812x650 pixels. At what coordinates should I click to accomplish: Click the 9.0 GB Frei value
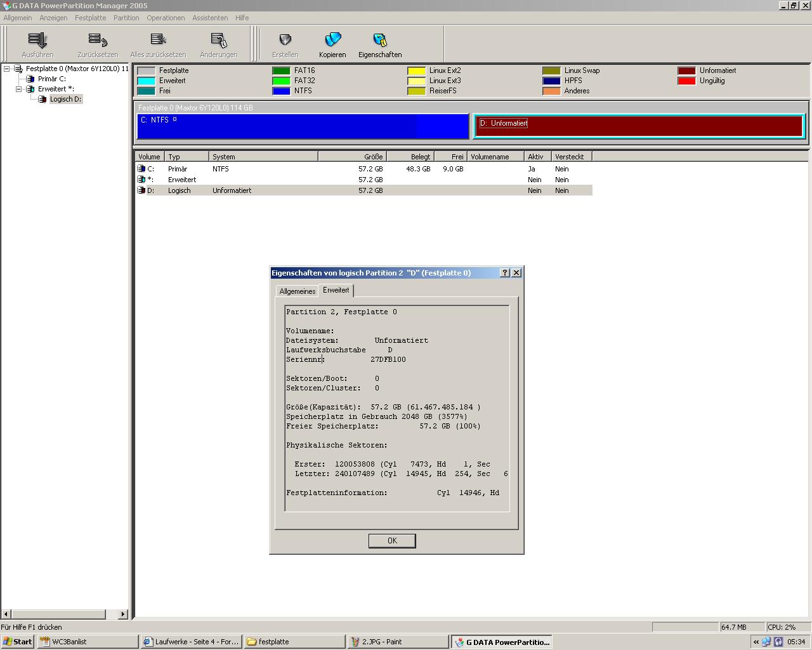(x=453, y=169)
